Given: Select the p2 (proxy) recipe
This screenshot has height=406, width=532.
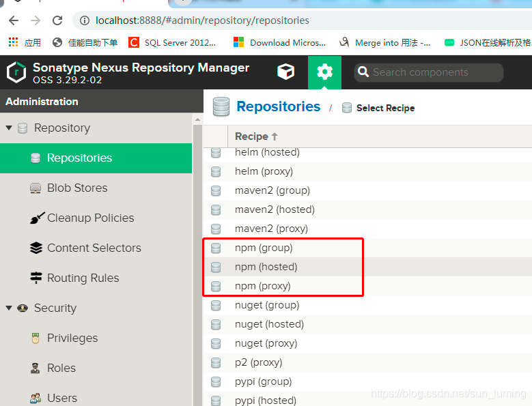Looking at the screenshot, I should point(367,362).
